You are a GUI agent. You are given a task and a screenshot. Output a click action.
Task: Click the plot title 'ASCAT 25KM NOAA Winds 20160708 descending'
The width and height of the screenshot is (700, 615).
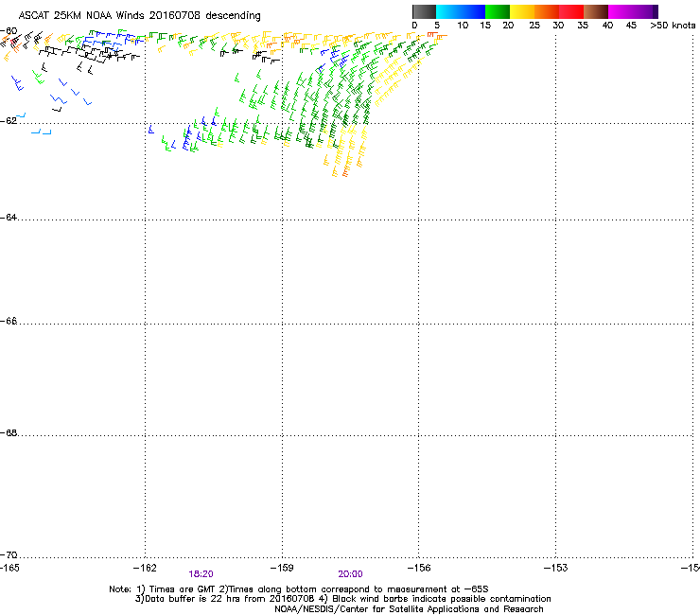point(139,15)
